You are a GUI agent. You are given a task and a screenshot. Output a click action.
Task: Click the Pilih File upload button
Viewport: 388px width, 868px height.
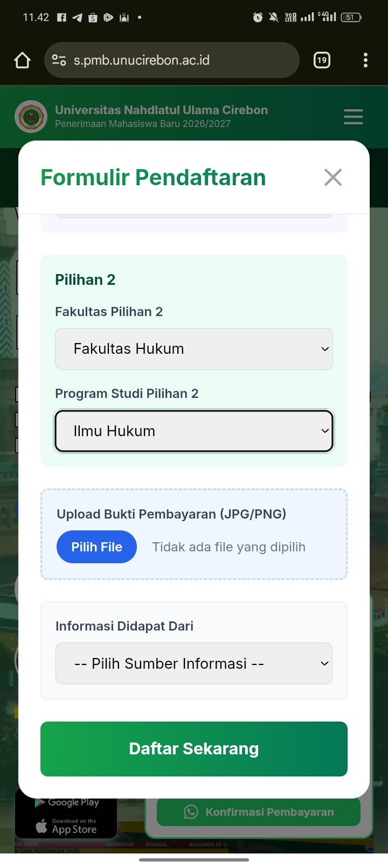click(x=96, y=547)
